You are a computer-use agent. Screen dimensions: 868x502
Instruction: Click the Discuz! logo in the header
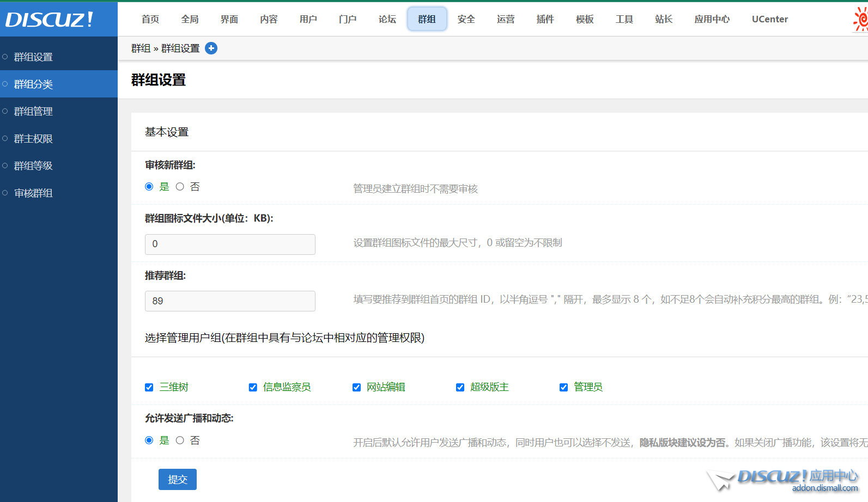click(x=50, y=20)
